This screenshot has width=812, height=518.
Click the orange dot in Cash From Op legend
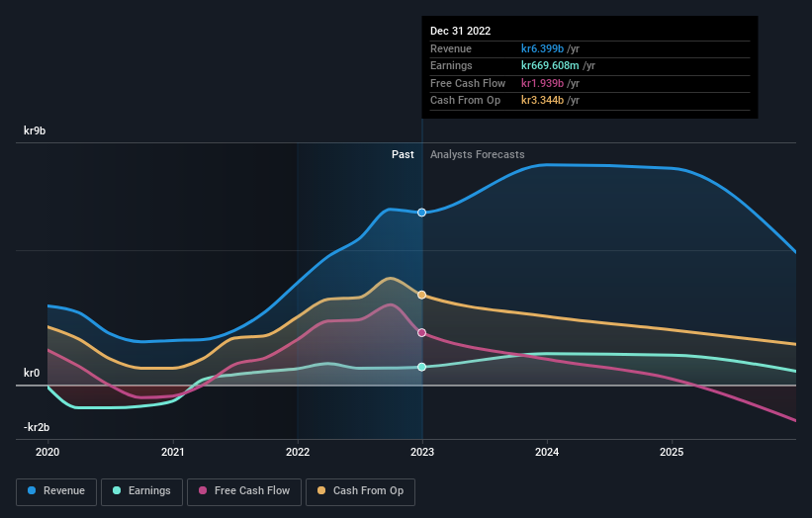pyautogui.click(x=321, y=490)
